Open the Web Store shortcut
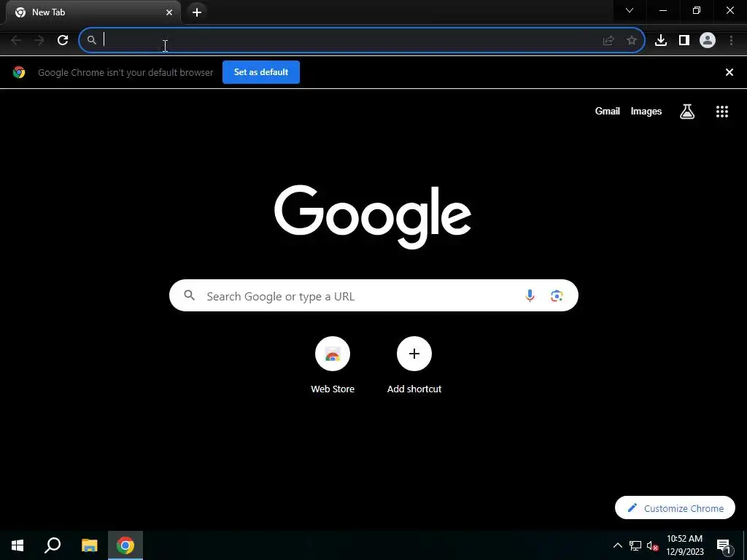The height and width of the screenshot is (560, 747). [333, 365]
